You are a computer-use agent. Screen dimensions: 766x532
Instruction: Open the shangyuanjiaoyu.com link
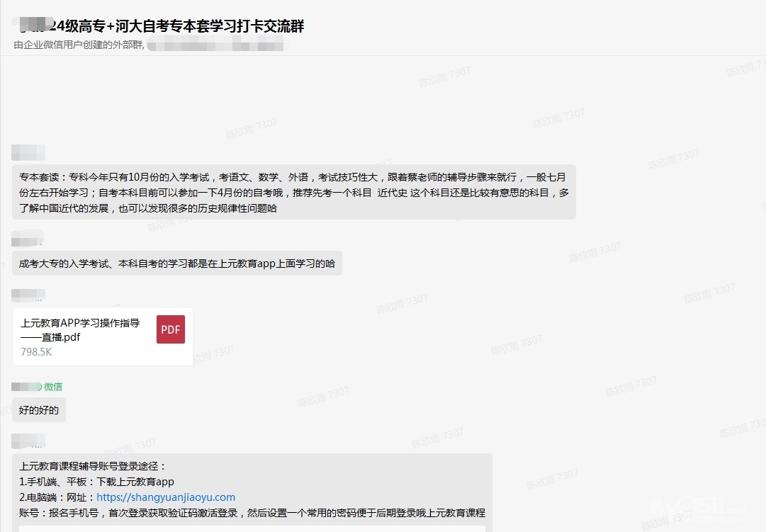point(166,497)
